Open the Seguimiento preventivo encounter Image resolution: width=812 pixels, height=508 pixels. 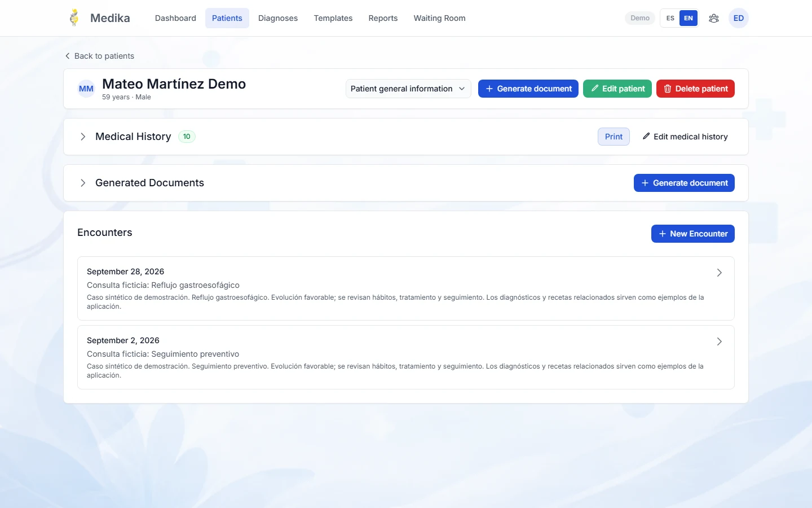coord(406,357)
